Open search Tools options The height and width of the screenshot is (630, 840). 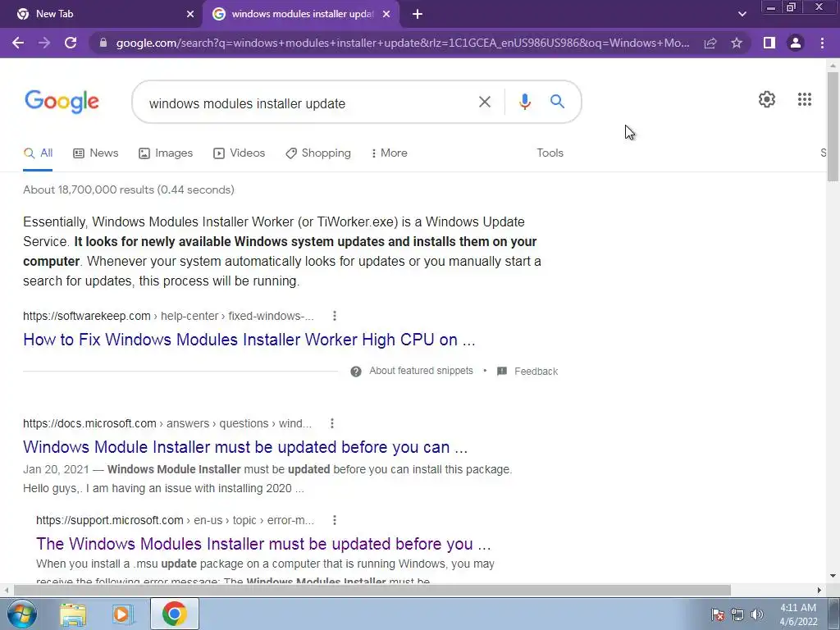(x=550, y=153)
